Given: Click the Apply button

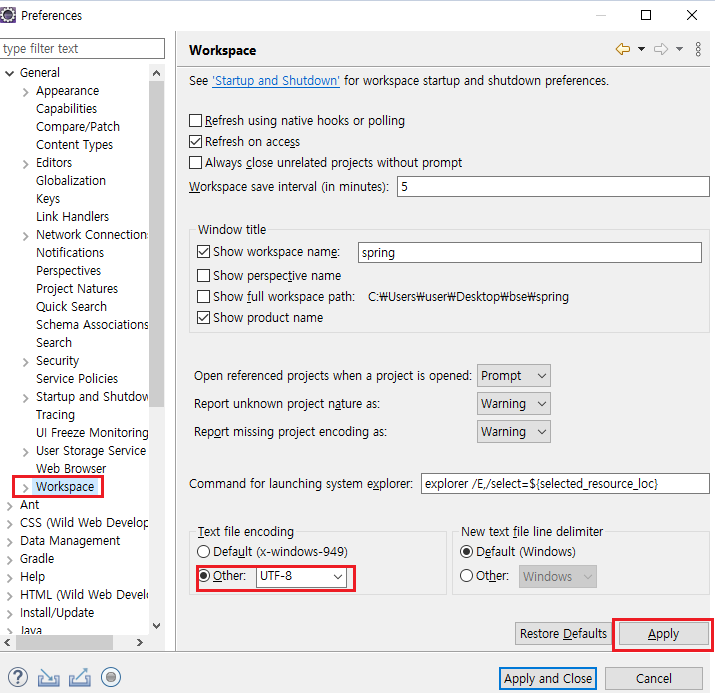Looking at the screenshot, I should pos(663,634).
